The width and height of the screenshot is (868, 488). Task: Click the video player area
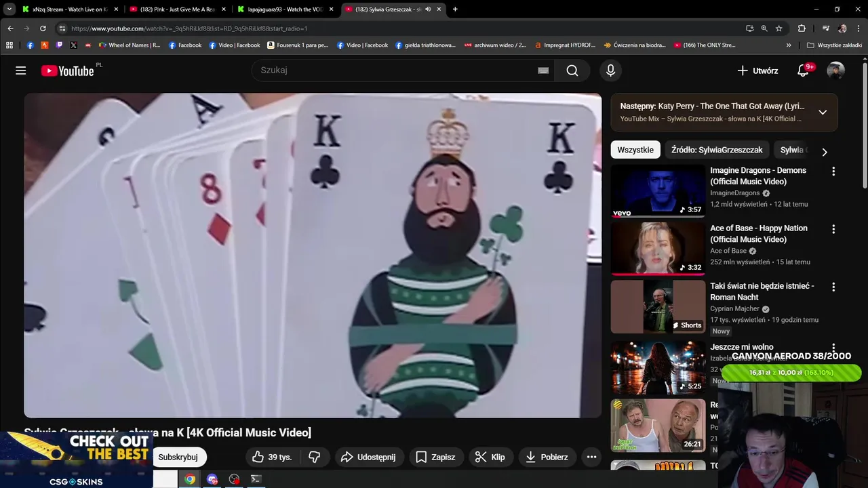[313, 256]
